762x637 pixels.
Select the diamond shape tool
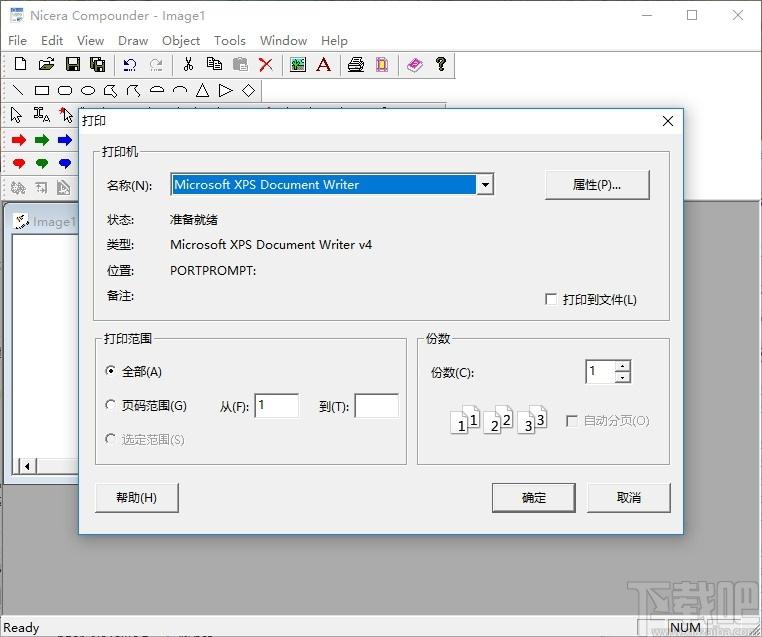point(248,90)
